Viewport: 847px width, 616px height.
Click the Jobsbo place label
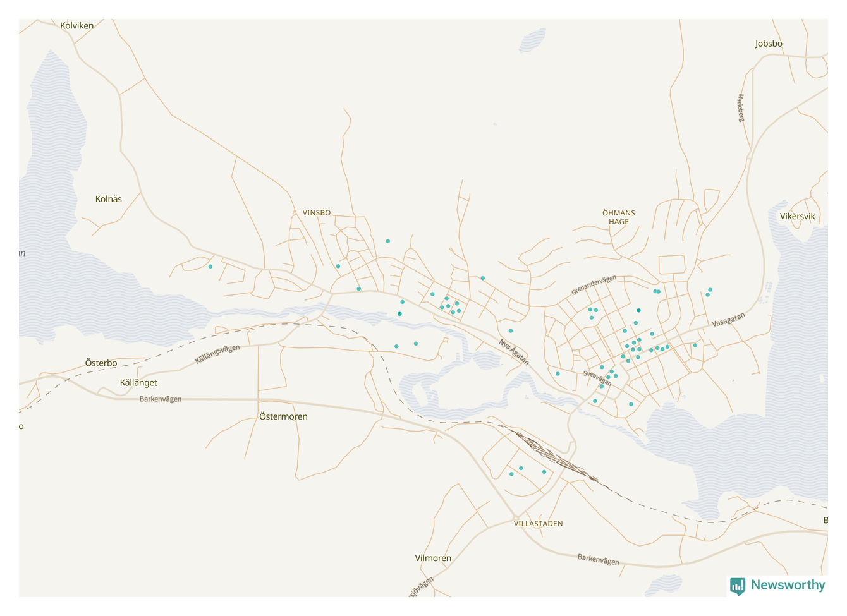tap(768, 44)
